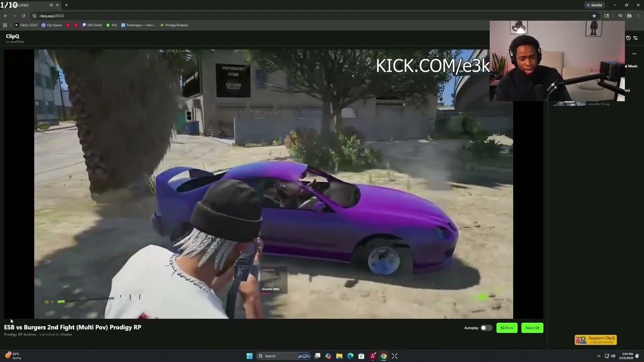The height and width of the screenshot is (362, 644).
Task: Go back with the browser back arrow
Action: tap(6, 16)
